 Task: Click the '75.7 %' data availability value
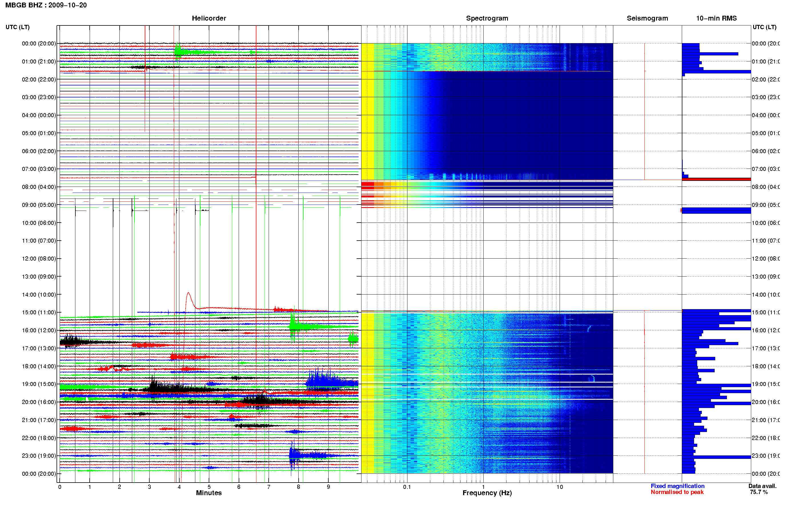click(x=759, y=492)
